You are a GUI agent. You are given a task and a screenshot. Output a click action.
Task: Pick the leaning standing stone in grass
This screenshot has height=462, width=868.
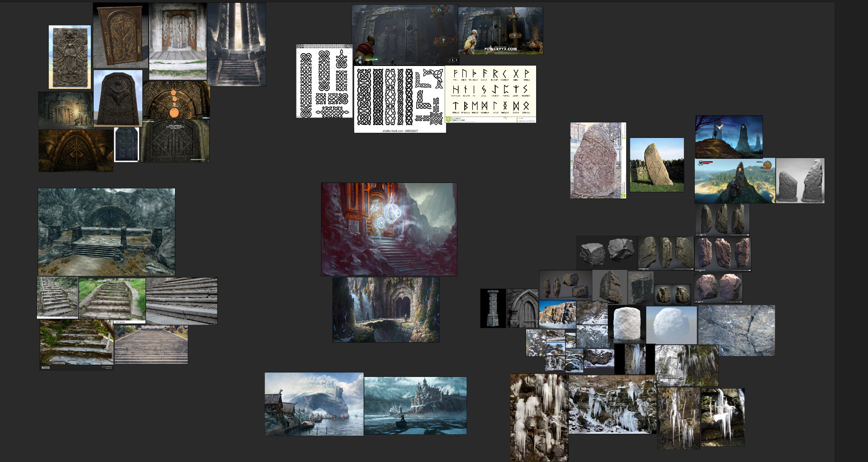click(x=657, y=165)
